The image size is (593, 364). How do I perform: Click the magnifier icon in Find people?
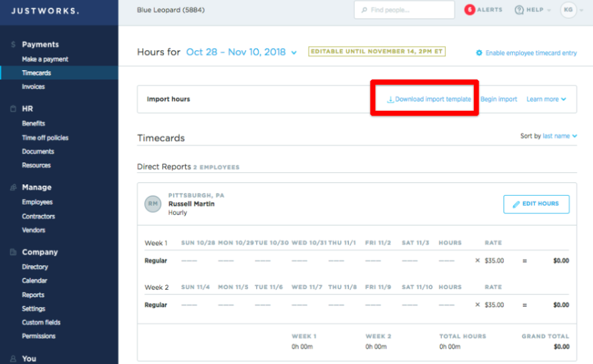pos(364,10)
